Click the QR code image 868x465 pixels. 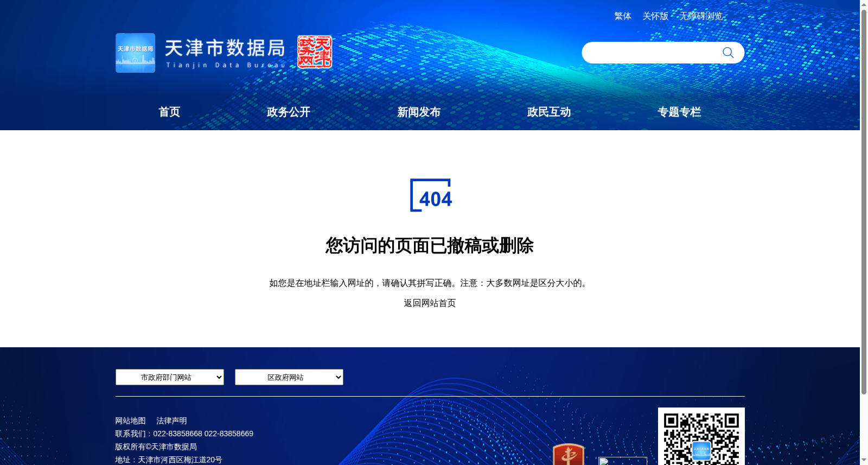pyautogui.click(x=701, y=436)
